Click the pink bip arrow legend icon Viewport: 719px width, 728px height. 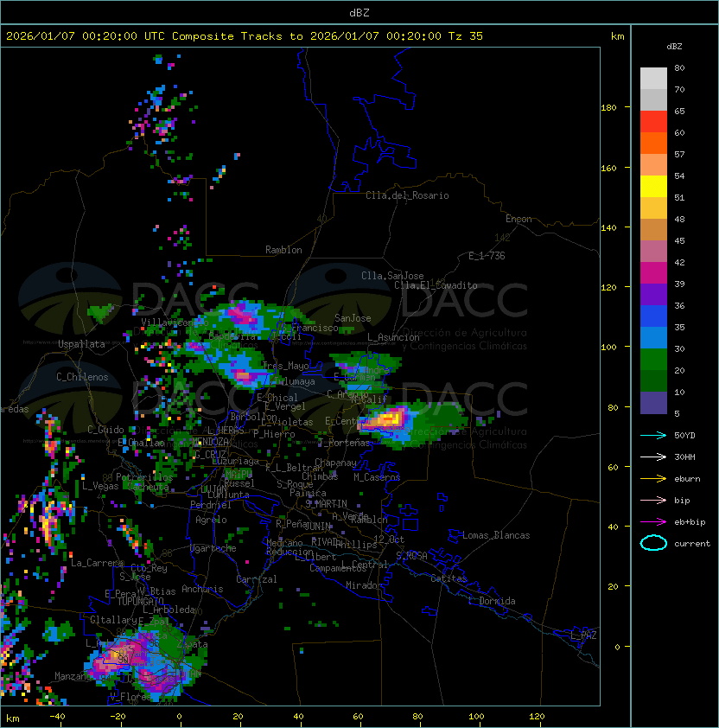pyautogui.click(x=653, y=500)
